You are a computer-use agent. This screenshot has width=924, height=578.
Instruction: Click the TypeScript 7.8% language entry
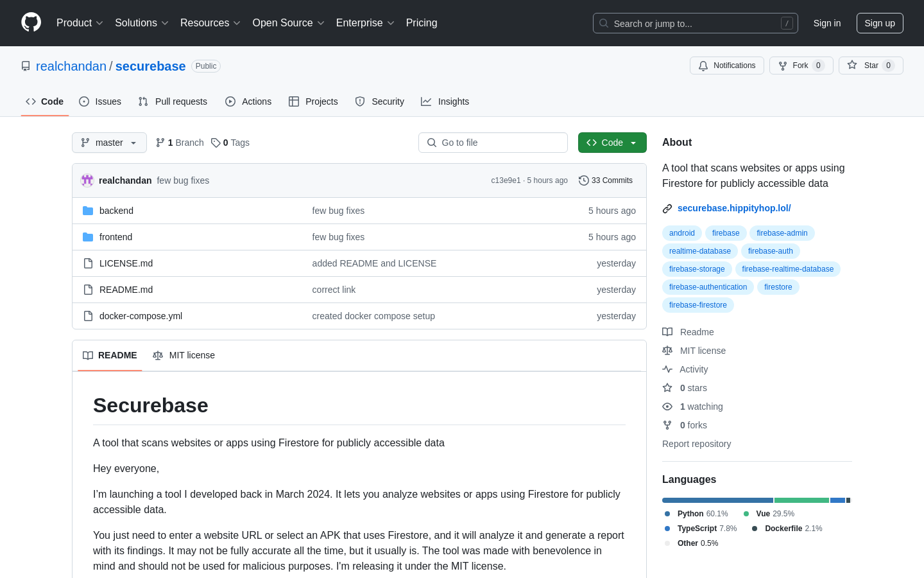701,529
